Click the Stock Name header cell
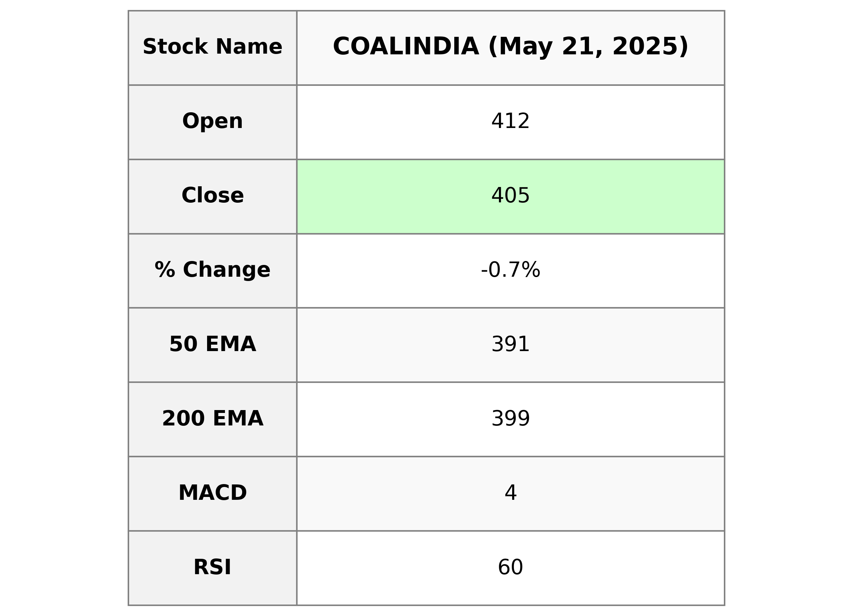Viewport: 853px width, 616px height. click(x=212, y=48)
